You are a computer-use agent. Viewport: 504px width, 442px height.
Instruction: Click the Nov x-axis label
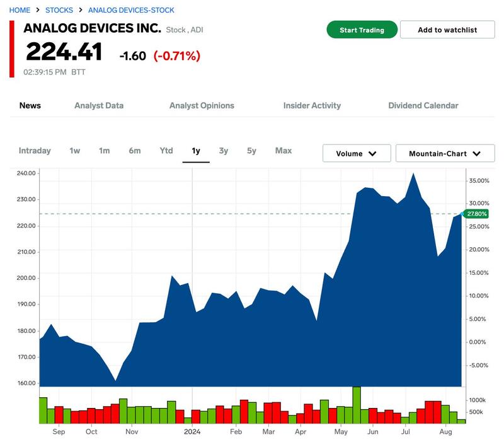(x=132, y=431)
